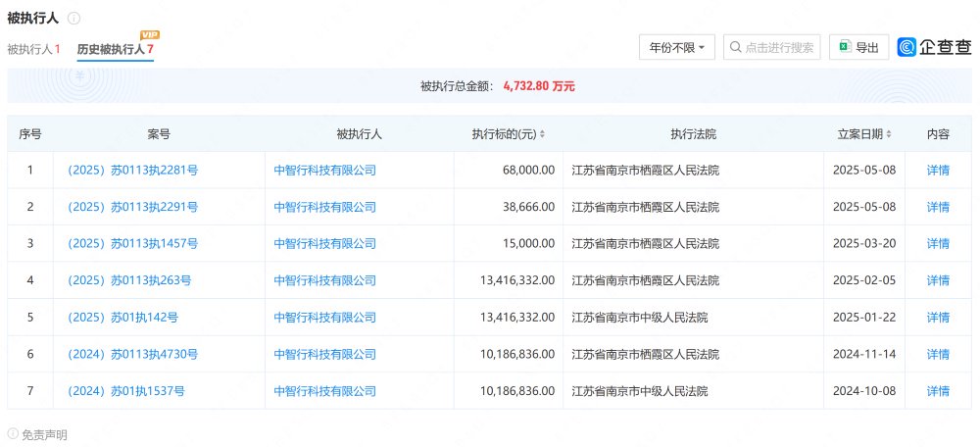This screenshot has width=980, height=447.
Task: Open case (2024)苏0113执4730号
Action: (x=132, y=355)
